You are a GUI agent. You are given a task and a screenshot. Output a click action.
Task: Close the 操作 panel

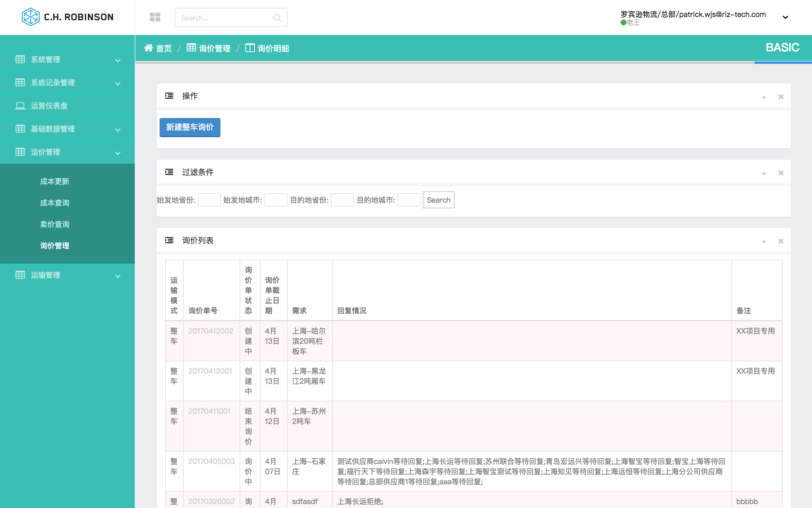click(x=781, y=97)
